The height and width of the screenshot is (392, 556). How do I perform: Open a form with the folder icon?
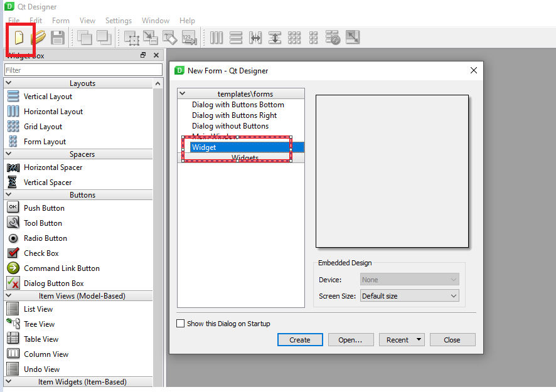click(38, 38)
